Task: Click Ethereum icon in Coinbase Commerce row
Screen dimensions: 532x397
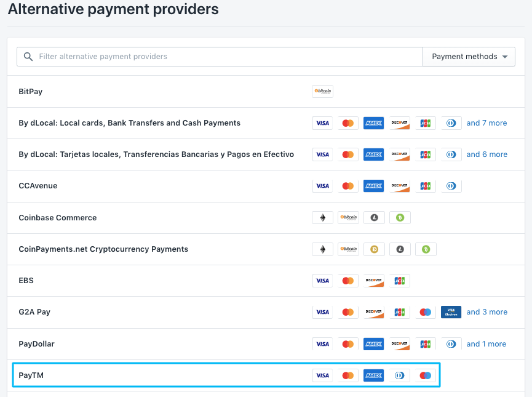Action: point(322,218)
